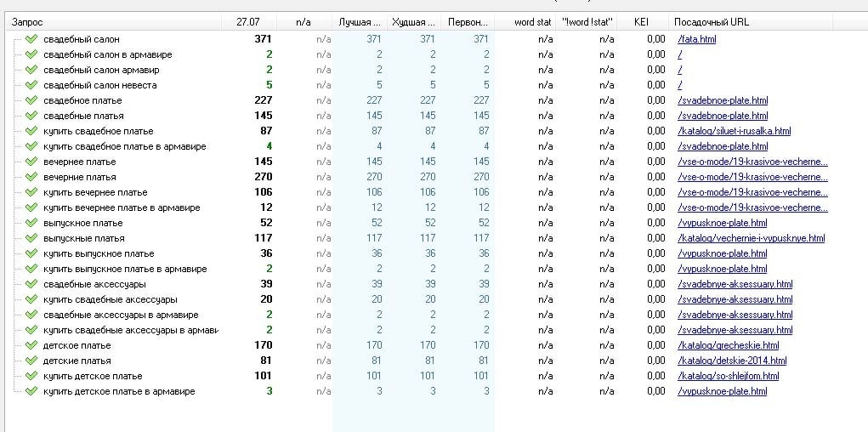868x432 pixels.
Task: Click check icon next to свадебный салон невеста
Action: 31,85
